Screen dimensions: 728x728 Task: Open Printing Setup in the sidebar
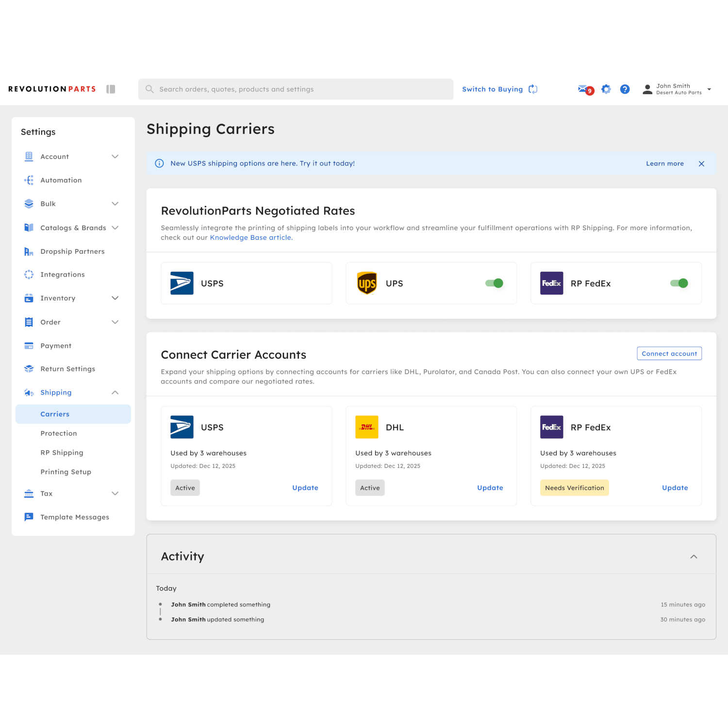[66, 472]
